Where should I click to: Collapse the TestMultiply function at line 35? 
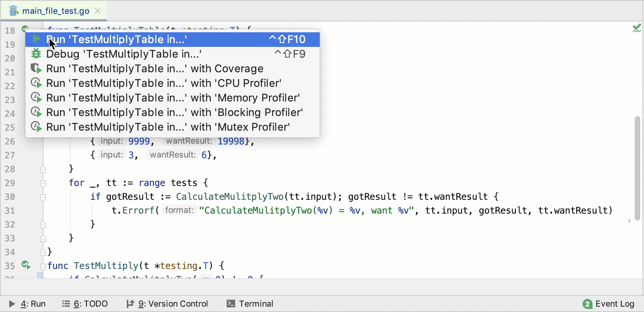coord(43,266)
